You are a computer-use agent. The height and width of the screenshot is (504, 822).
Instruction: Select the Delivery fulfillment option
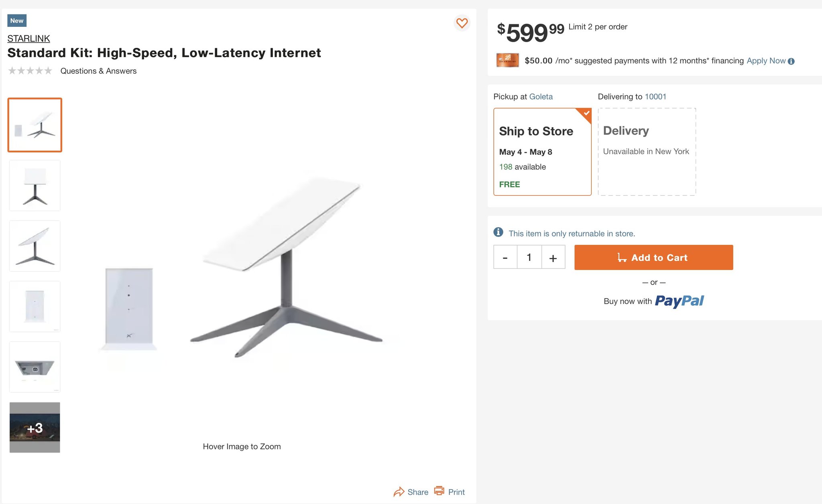(647, 152)
